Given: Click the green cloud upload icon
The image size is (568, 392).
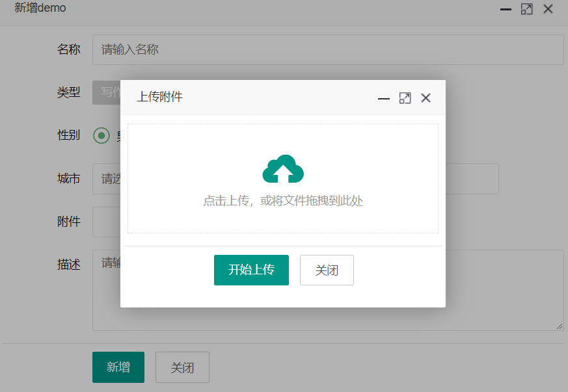Looking at the screenshot, I should [x=283, y=170].
